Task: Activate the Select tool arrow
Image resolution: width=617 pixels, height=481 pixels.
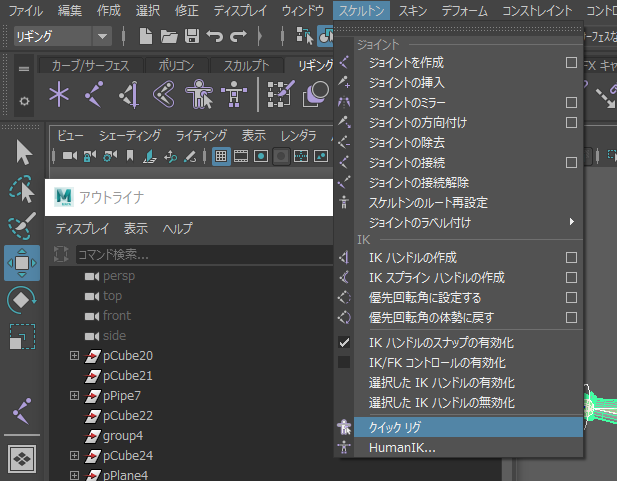Action: [x=24, y=152]
